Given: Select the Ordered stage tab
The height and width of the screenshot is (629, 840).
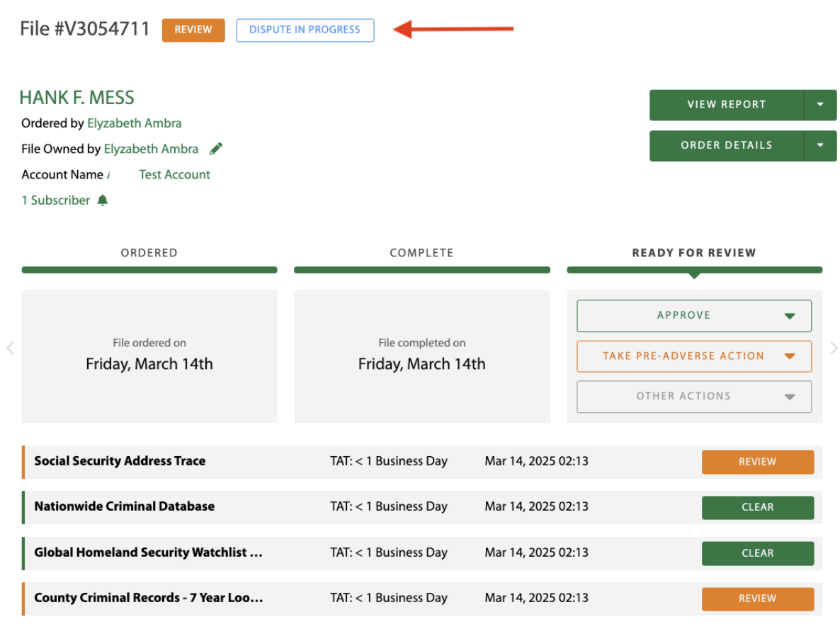Looking at the screenshot, I should pyautogui.click(x=149, y=253).
